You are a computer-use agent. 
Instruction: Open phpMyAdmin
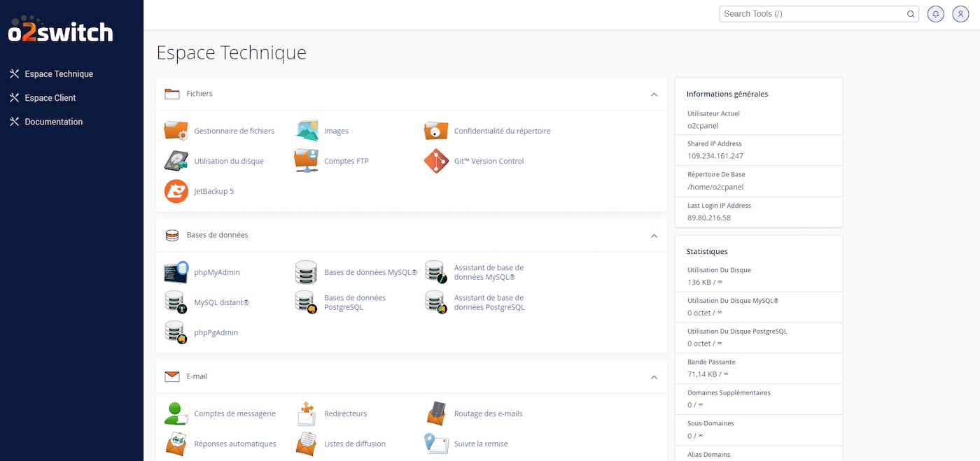pos(217,272)
